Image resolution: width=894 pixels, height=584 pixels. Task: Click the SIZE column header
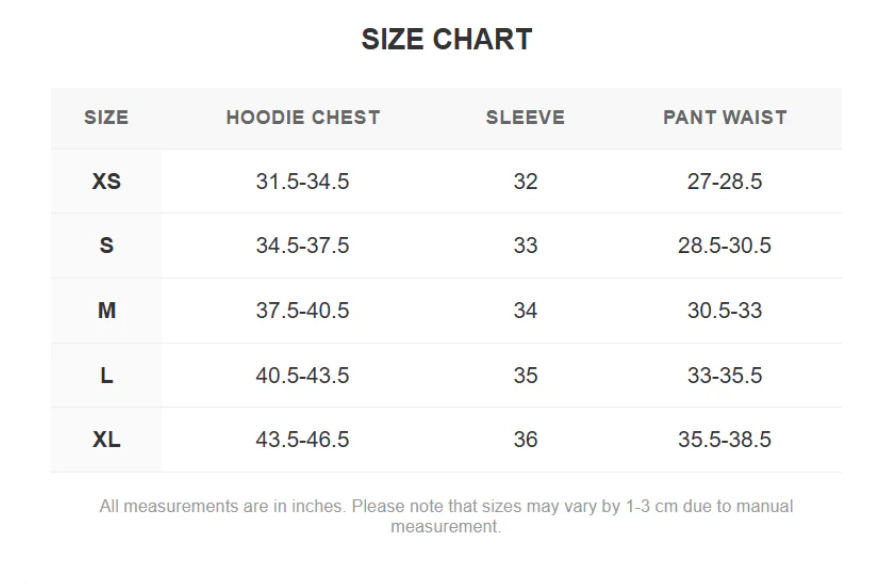tap(106, 117)
